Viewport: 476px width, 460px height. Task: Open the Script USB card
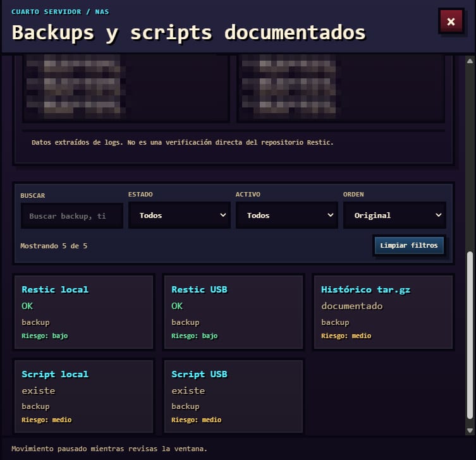click(233, 396)
